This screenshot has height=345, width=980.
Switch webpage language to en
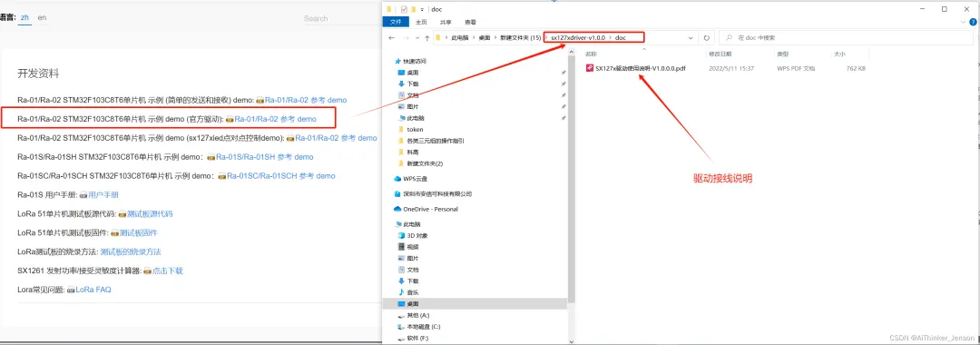pyautogui.click(x=42, y=17)
